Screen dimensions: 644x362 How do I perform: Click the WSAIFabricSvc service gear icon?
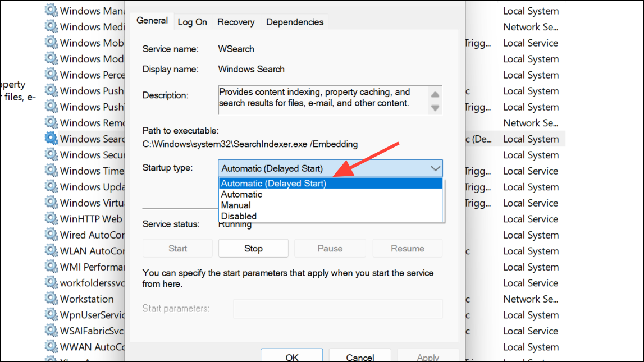[x=52, y=331]
